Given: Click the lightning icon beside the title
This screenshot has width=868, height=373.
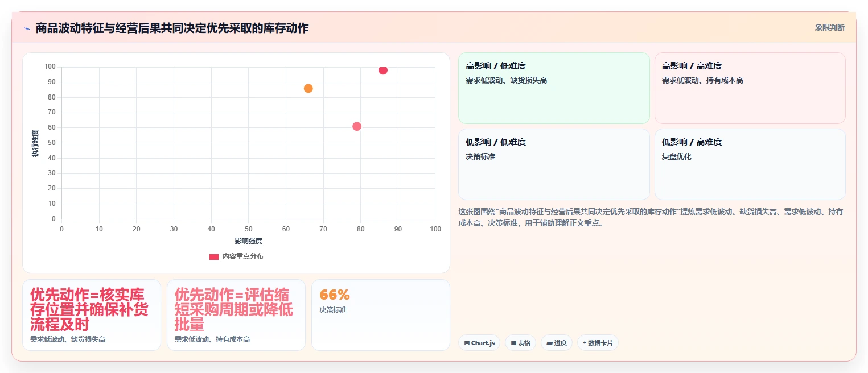Looking at the screenshot, I should click(27, 28).
